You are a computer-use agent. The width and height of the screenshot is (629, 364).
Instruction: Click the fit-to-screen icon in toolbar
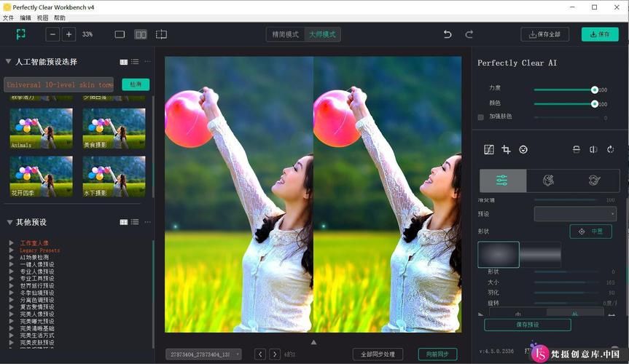point(21,34)
